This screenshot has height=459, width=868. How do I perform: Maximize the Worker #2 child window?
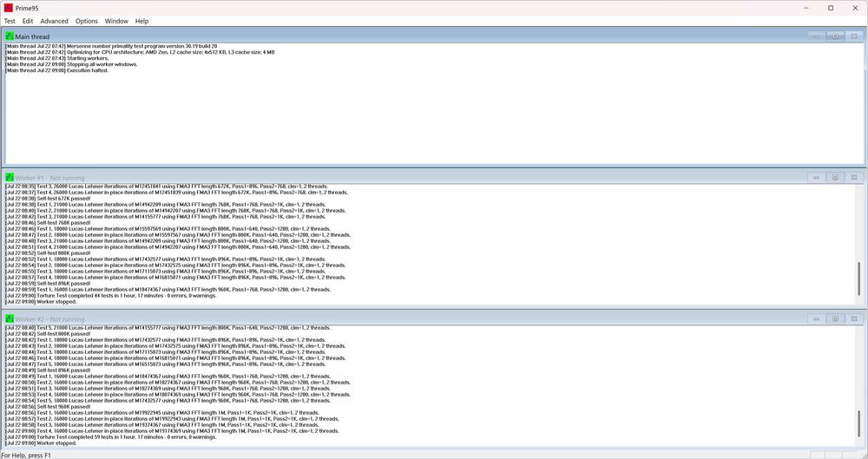(835, 319)
